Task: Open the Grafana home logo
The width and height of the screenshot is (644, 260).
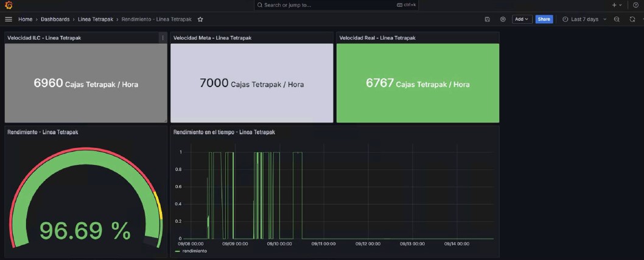Action: (9, 5)
